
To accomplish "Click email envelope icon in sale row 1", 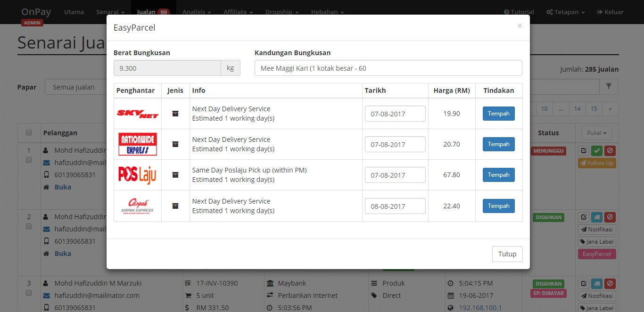I will tap(46, 163).
